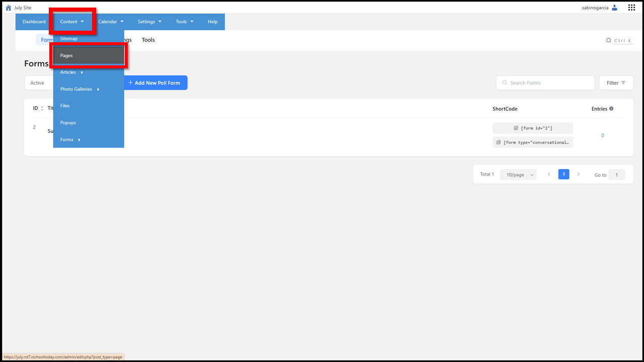Viewport: 644px width, 362px height.
Task: Switch to the Tools tab
Action: 148,40
